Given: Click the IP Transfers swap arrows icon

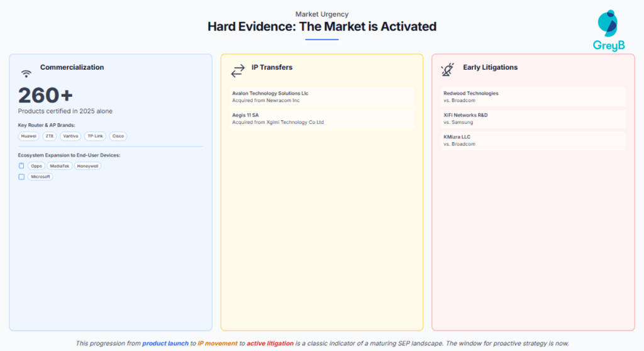Looking at the screenshot, I should click(x=238, y=71).
